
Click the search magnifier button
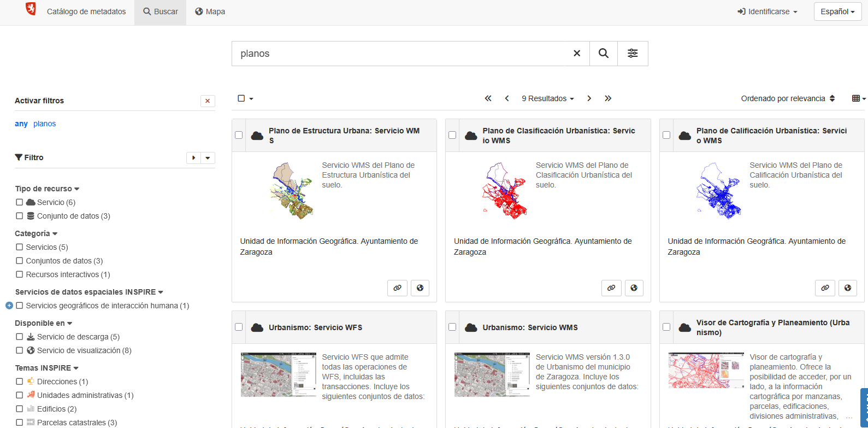tap(603, 54)
